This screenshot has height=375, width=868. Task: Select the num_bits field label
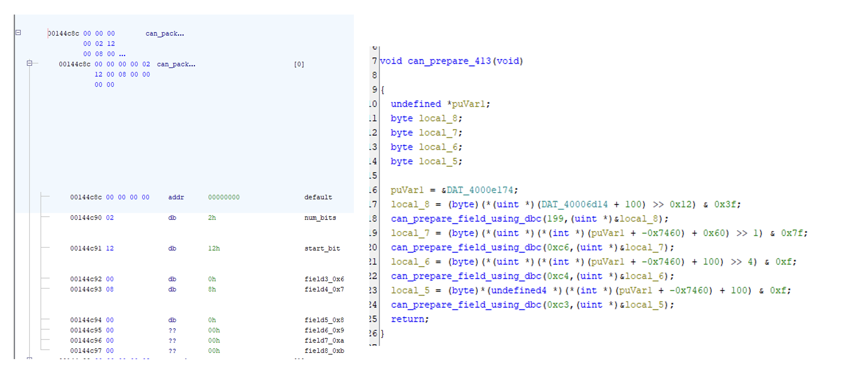click(320, 218)
